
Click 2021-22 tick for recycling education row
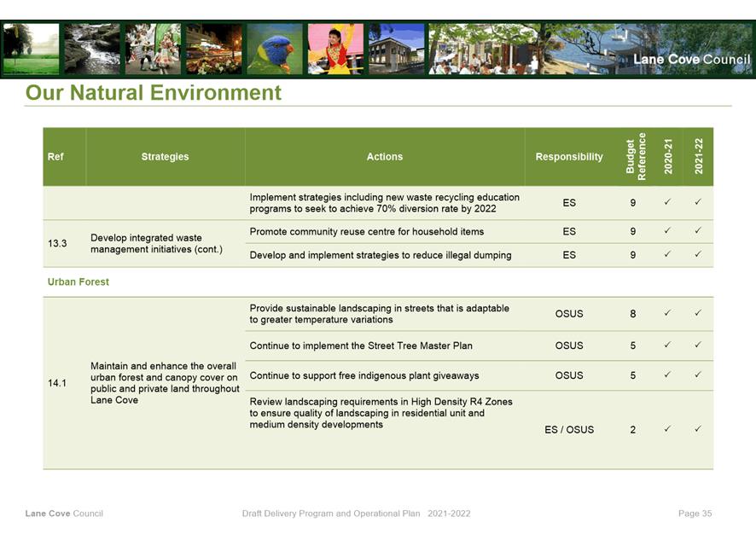coord(698,202)
